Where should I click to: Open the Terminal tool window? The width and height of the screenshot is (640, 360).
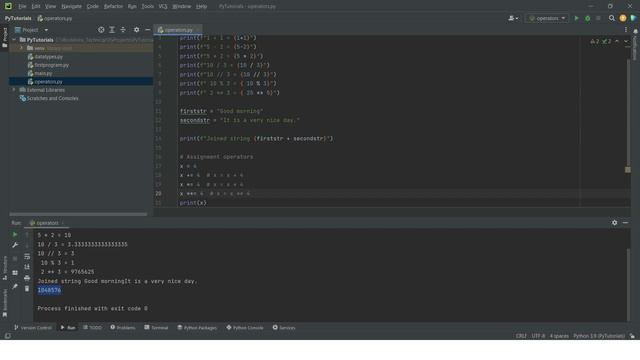click(156, 327)
